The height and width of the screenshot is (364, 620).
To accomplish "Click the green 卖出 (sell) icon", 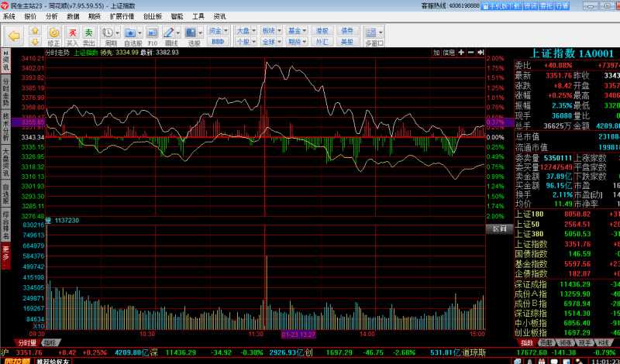I will pos(89,36).
